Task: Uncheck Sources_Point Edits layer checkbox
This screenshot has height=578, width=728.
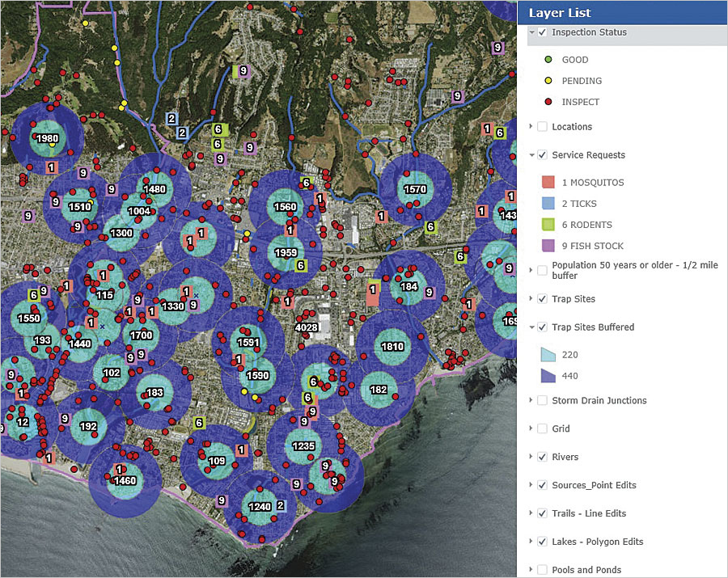Action: click(542, 485)
